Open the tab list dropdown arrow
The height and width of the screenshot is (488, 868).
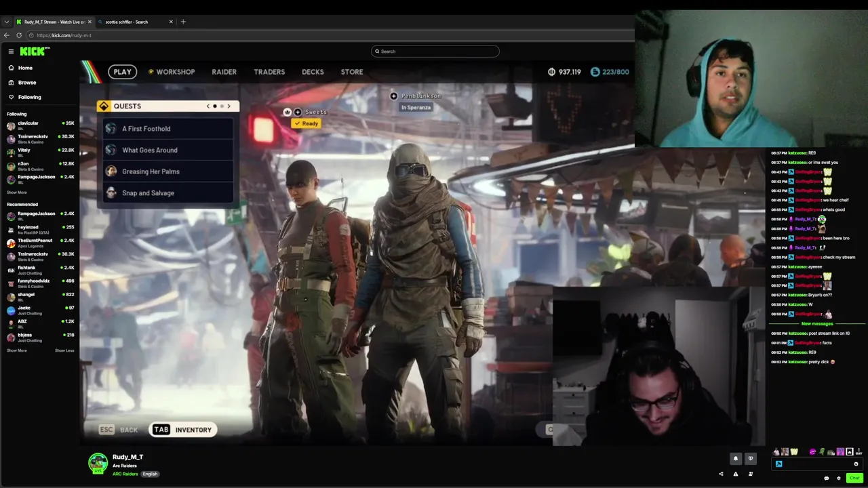coord(7,22)
